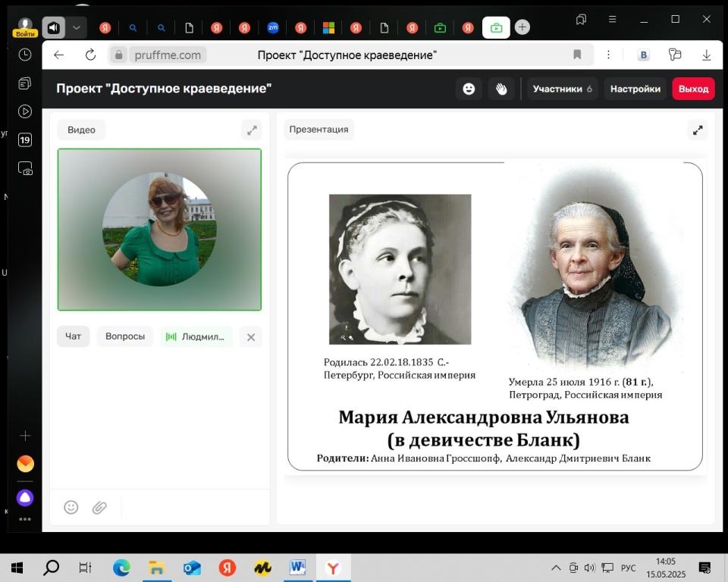
Task: Launch the Alice assistant purple icon
Action: [25, 498]
